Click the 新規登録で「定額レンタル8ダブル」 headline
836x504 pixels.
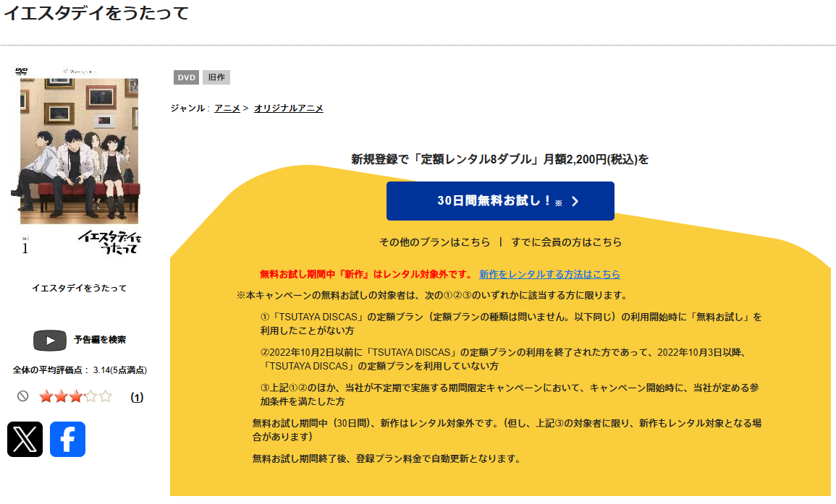(x=499, y=159)
